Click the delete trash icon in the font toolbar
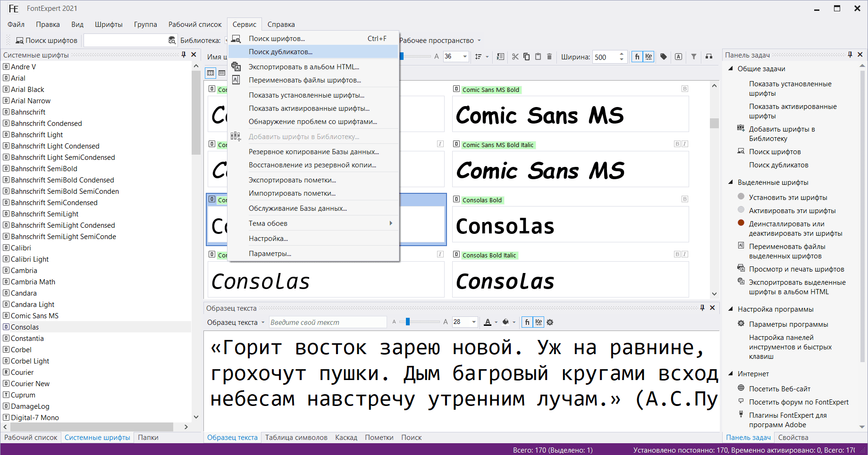Screen dimensions: 868x455 549,57
